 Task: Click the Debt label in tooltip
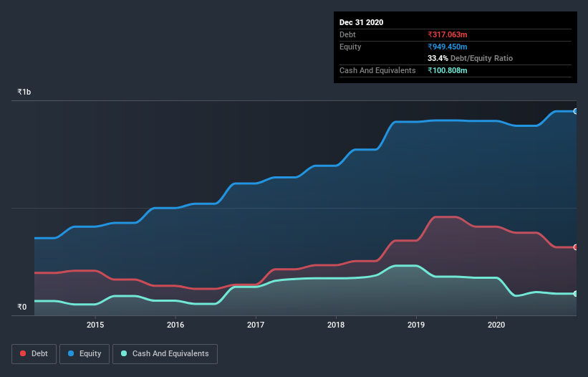pos(347,34)
